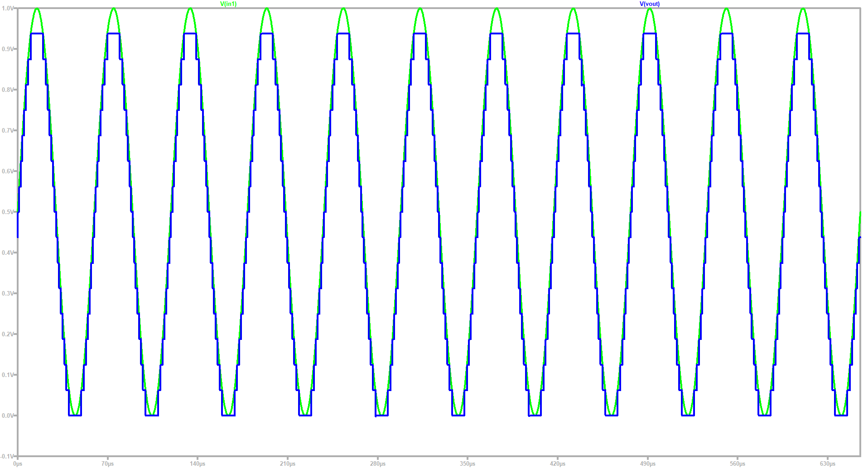Select the 0.9V vertical axis tick label

(7, 49)
